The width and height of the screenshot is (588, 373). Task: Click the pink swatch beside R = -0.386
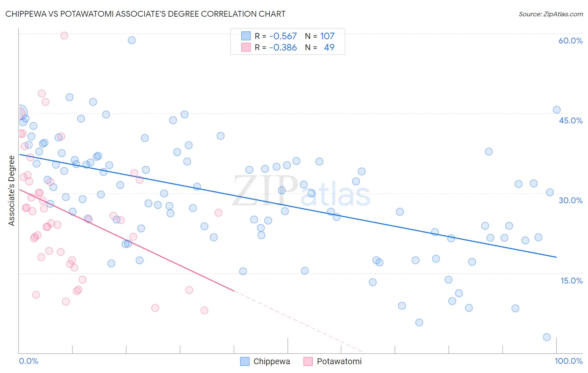click(x=246, y=47)
